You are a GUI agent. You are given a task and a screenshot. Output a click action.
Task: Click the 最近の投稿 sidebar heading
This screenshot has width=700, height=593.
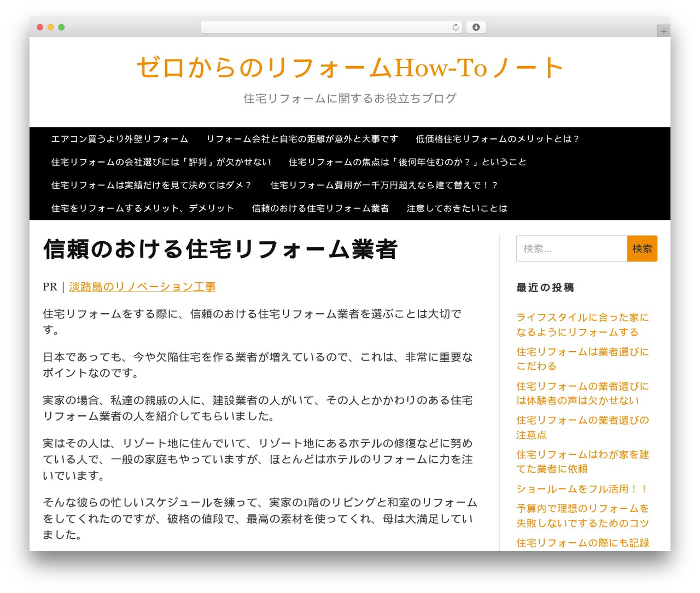click(545, 288)
